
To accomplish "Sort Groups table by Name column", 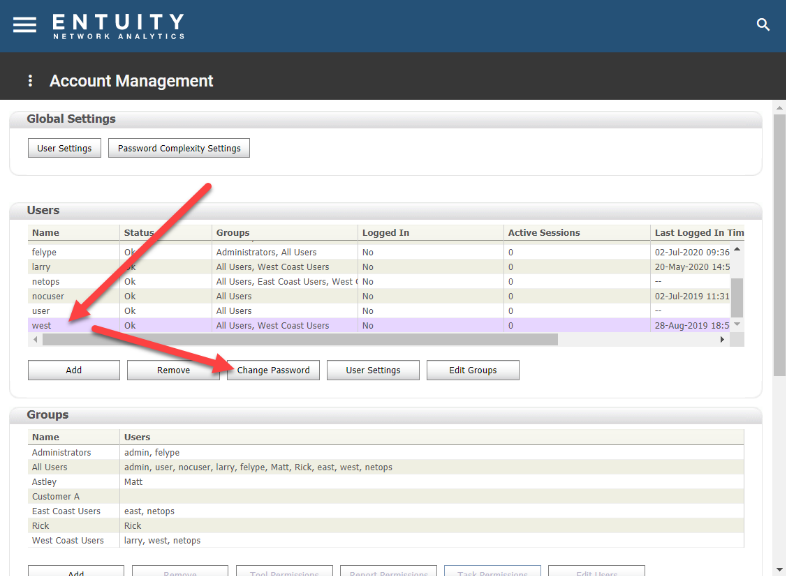I will pyautogui.click(x=74, y=437).
